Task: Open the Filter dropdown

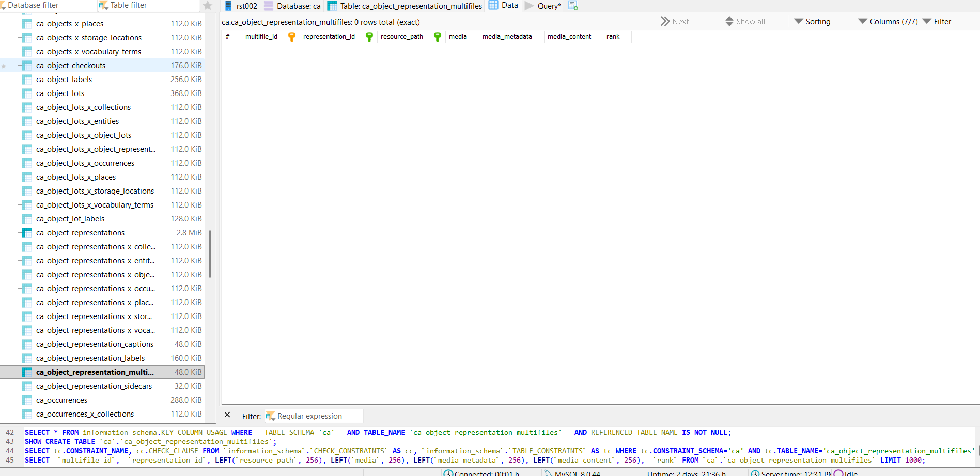Action: 937,22
